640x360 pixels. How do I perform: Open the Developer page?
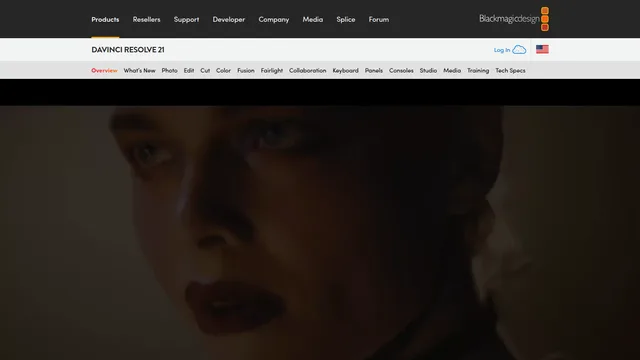[229, 20]
